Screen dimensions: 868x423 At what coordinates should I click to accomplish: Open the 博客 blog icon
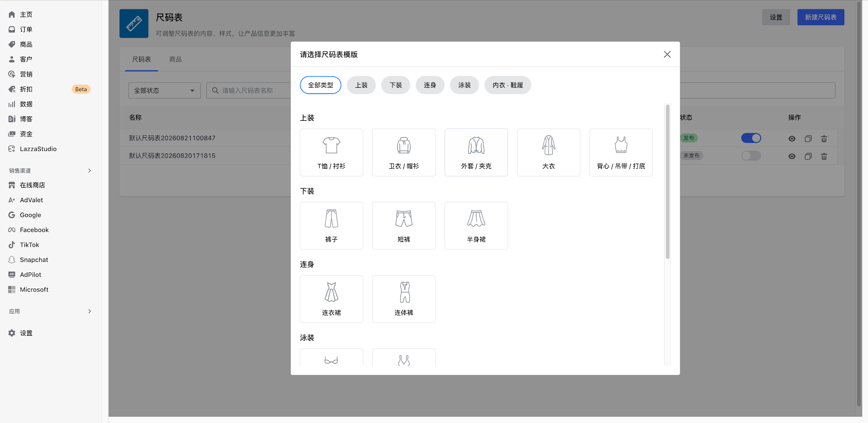12,119
